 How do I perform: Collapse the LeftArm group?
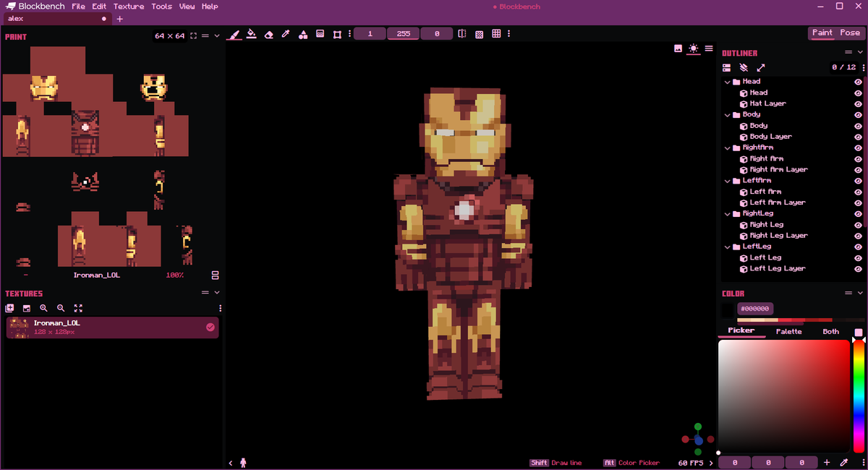pyautogui.click(x=728, y=181)
